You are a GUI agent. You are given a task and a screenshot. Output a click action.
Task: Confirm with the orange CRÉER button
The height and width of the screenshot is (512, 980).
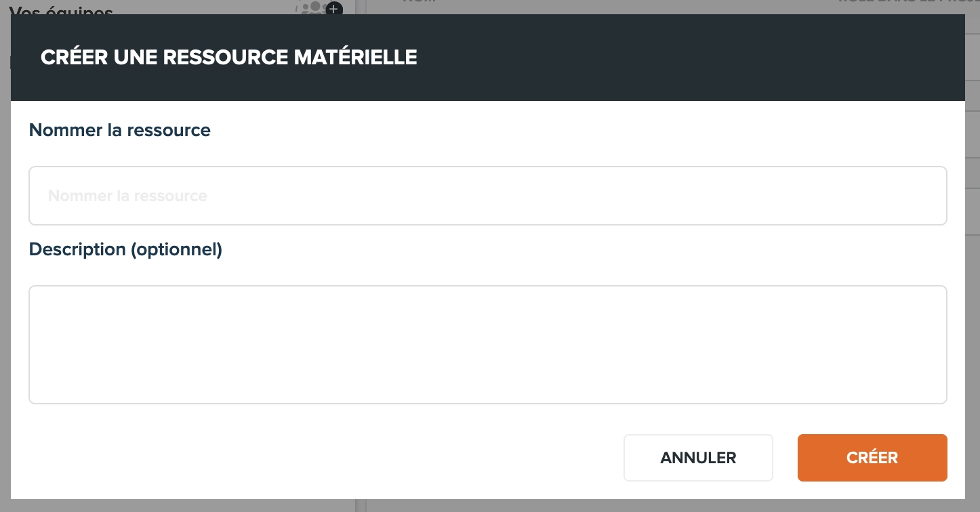point(872,458)
